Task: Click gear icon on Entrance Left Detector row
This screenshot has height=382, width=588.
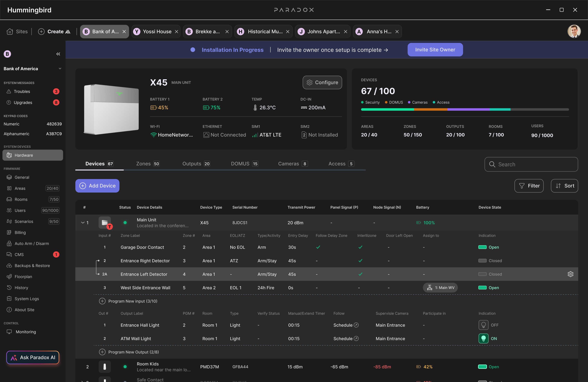Action: click(570, 274)
